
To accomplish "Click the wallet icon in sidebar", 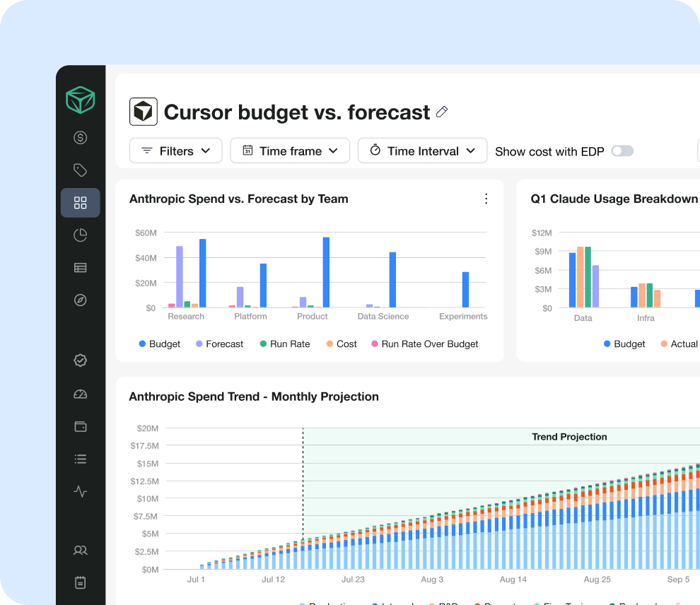I will coord(81,426).
